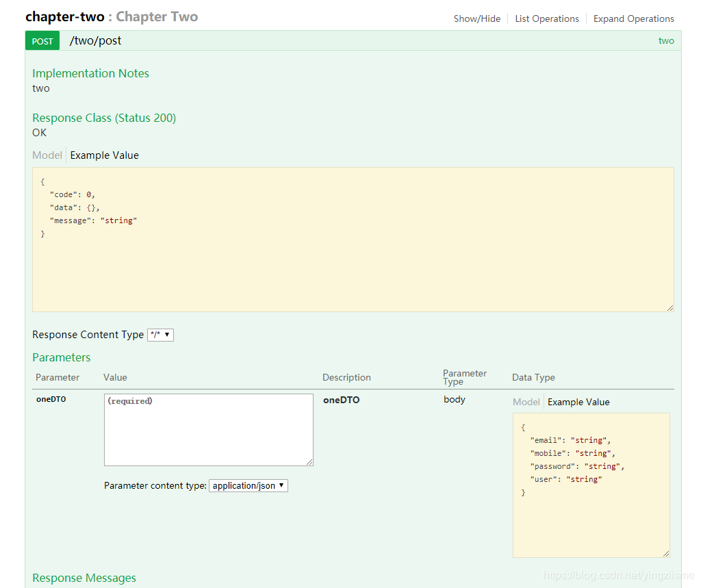Click the oneDTO description cell
The height and width of the screenshot is (588, 701).
(x=341, y=400)
